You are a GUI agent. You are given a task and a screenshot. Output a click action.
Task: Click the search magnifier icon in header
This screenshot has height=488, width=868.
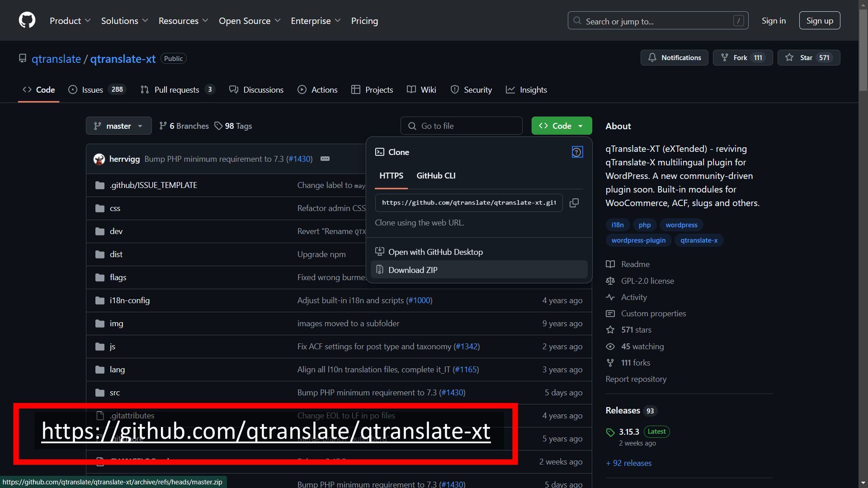tap(577, 21)
